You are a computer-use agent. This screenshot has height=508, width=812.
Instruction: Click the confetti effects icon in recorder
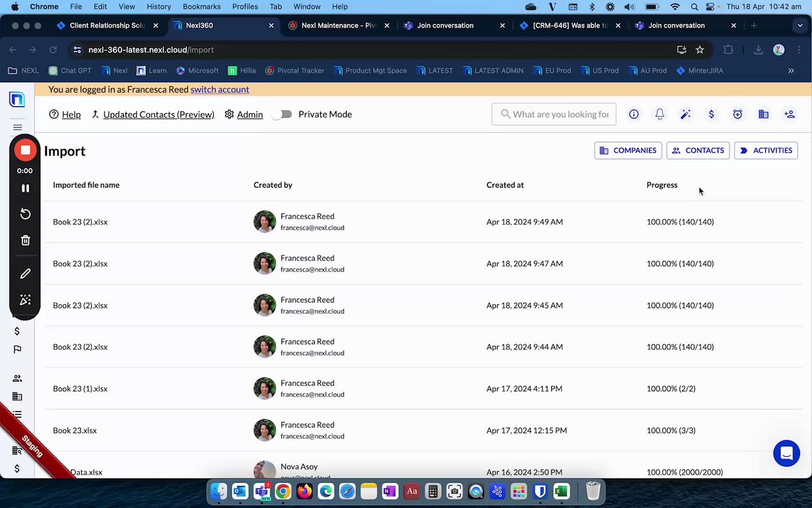[25, 300]
